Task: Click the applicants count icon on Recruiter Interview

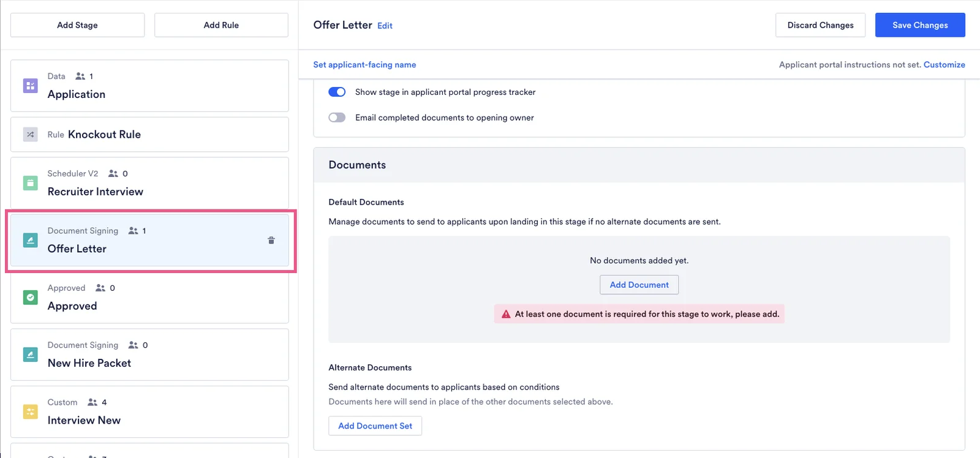Action: [x=113, y=173]
